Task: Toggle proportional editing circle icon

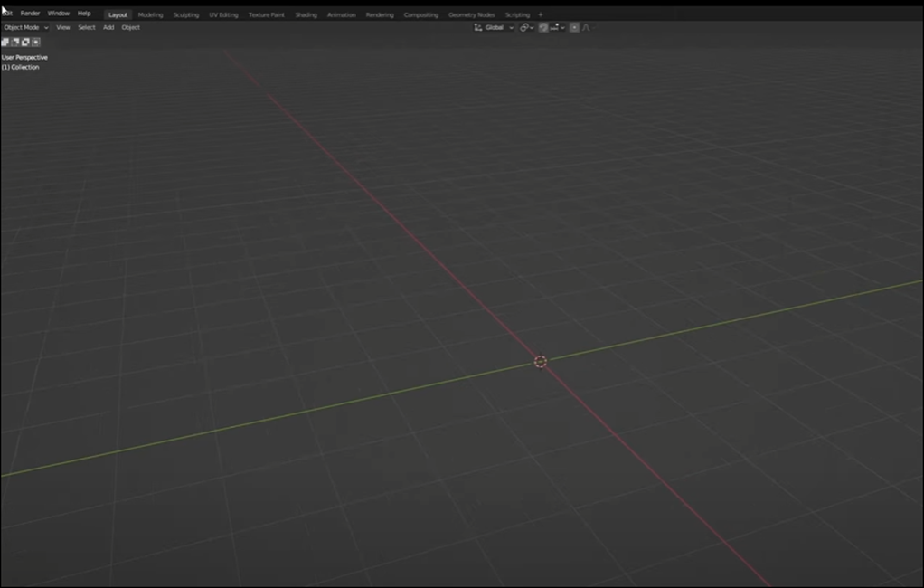Action: pos(574,28)
